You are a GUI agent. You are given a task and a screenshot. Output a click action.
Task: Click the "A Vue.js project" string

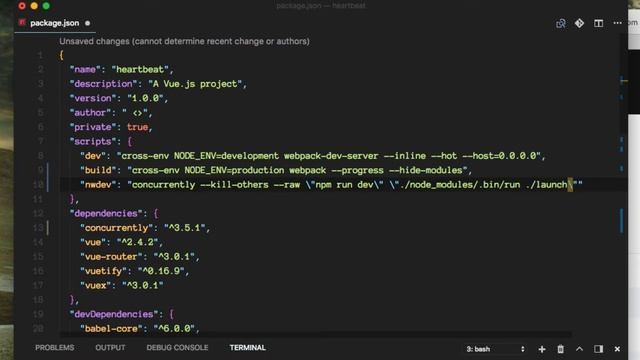(195, 84)
